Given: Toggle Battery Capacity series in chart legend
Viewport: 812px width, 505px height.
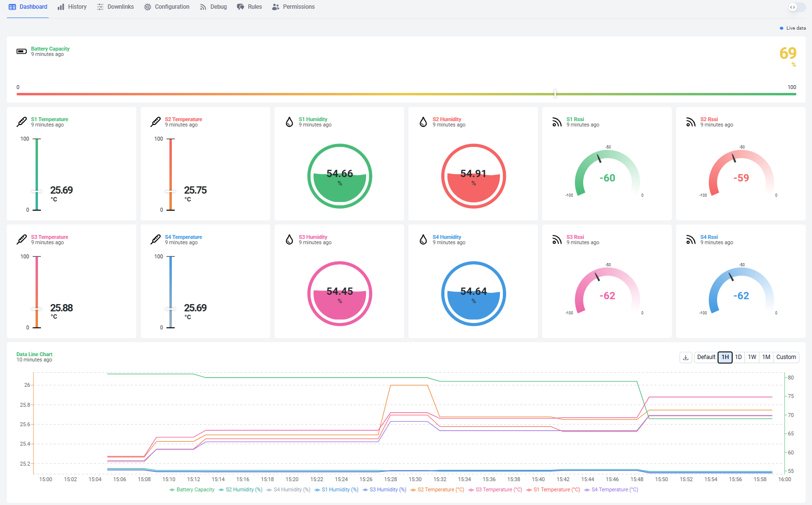Looking at the screenshot, I should pos(192,489).
